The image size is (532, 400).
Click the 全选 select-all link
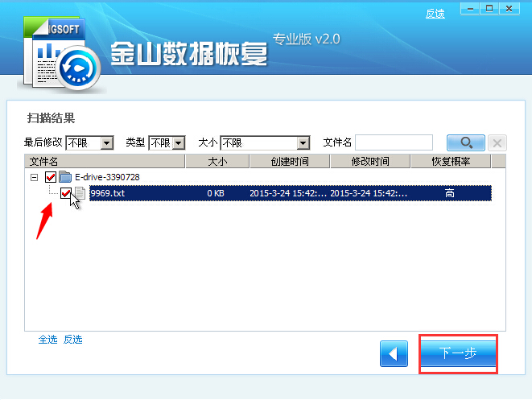coord(47,340)
